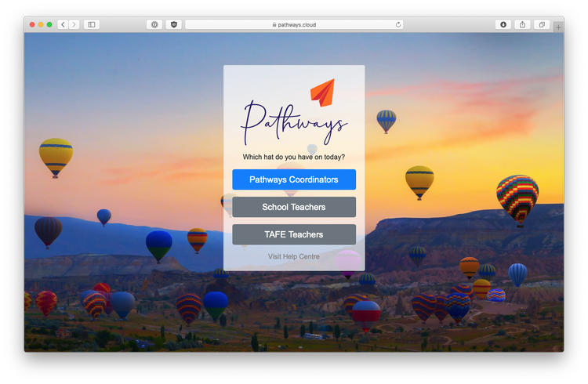Screen dimensions: 588x384
Task: Open a new tab with plus button
Action: 558,27
